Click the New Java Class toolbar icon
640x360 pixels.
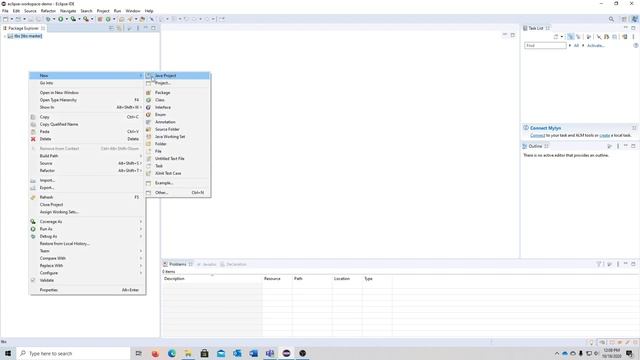tap(108, 19)
